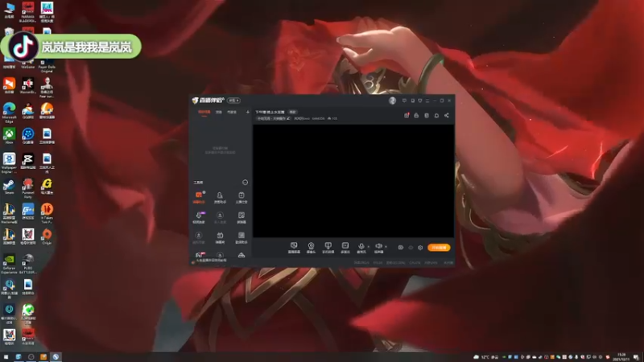
Task: Click the document icon above the preview
Action: pos(427,115)
